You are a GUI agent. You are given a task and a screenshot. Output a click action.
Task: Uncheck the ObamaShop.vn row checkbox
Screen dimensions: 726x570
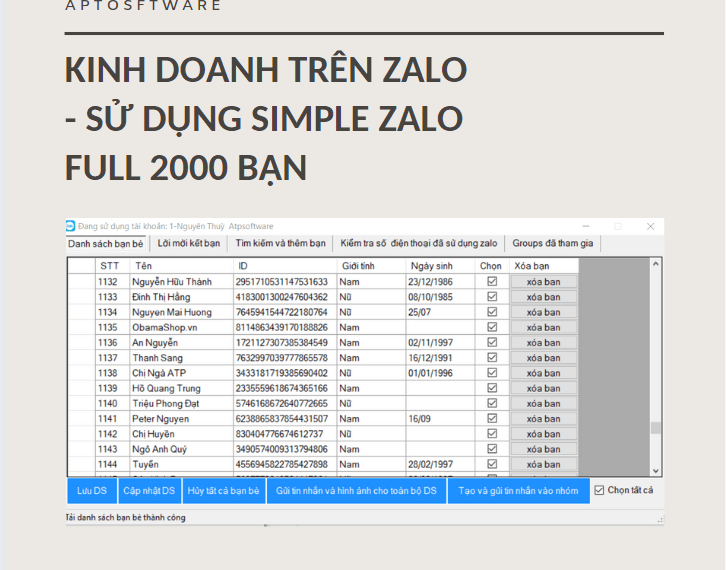click(492, 327)
